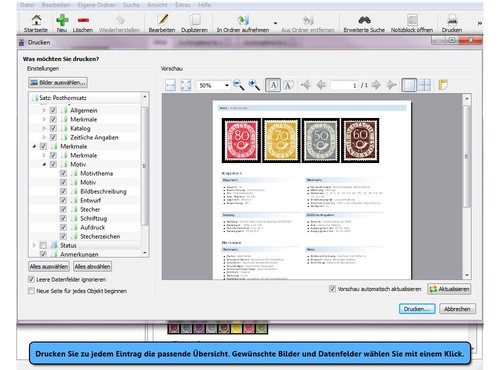Viewport: 500px width, 370px height.
Task: Open page setup icon in preview toolbar
Action: click(443, 85)
